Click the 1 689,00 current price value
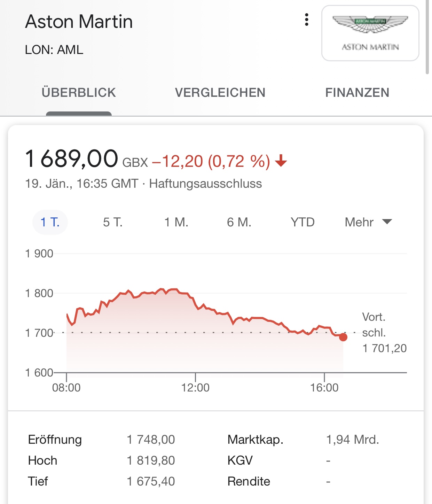The image size is (432, 504). (x=72, y=159)
